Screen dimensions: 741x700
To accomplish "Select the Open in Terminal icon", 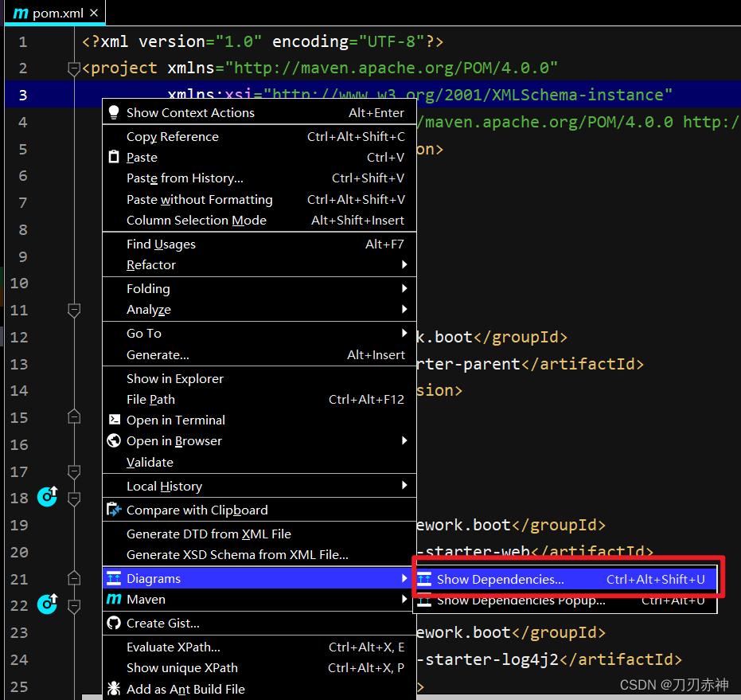I will click(x=114, y=420).
